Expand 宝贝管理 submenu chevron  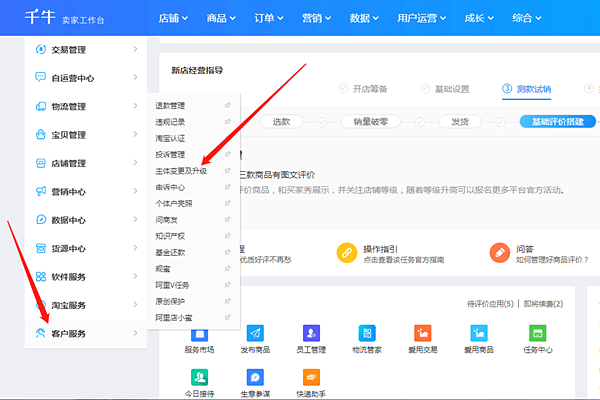(x=135, y=134)
